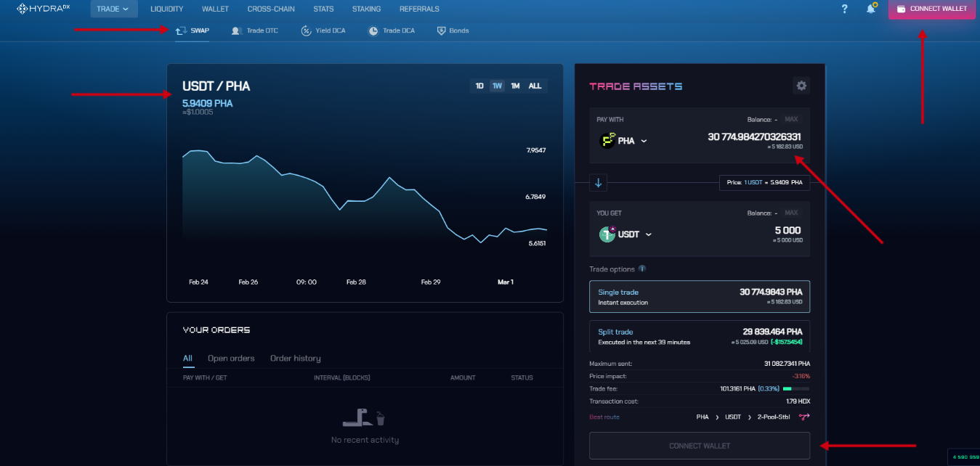980x466 pixels.
Task: Go to the Liquidity page
Action: [166, 9]
